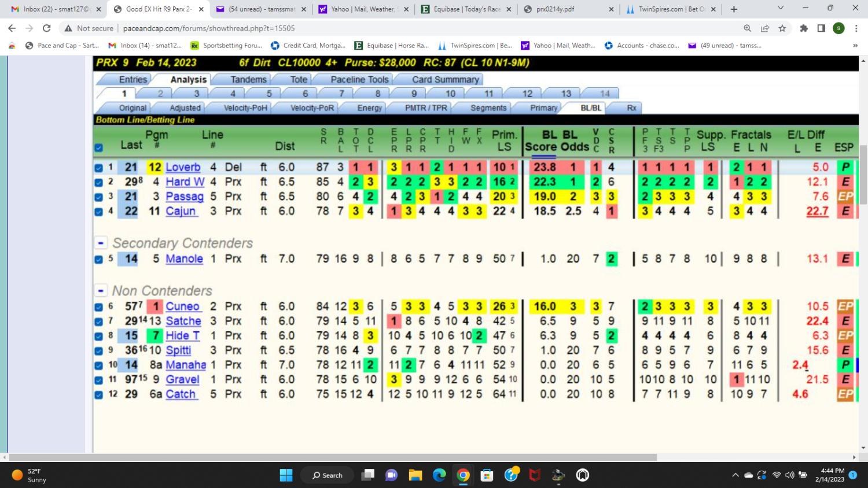
Task: Click the Not secure site info icon
Action: tap(89, 28)
